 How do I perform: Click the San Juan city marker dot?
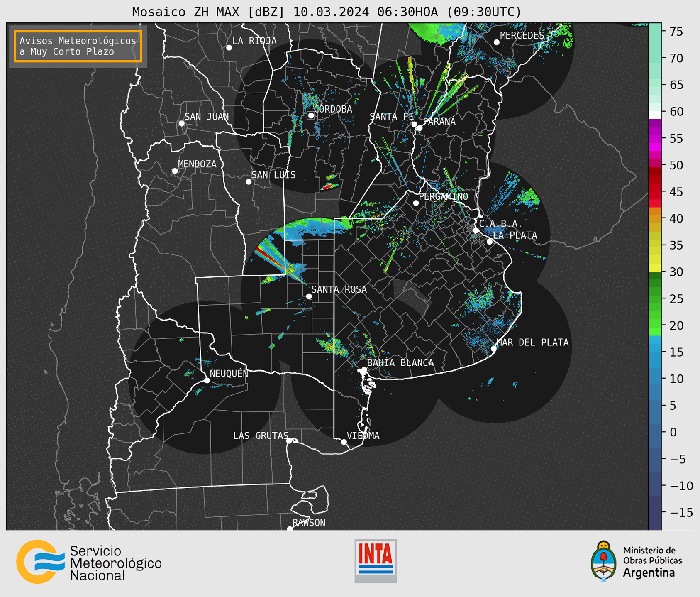coord(181,123)
